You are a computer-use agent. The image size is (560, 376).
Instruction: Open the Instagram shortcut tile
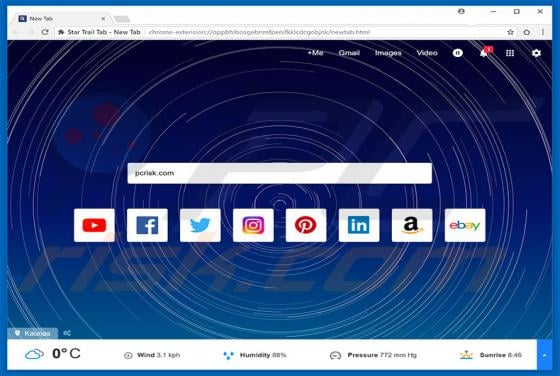(x=253, y=225)
